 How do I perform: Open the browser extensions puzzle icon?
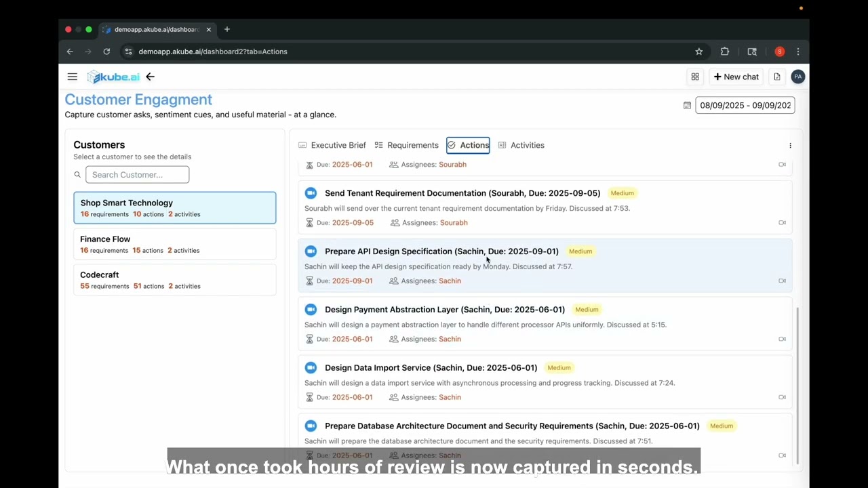[x=725, y=52]
